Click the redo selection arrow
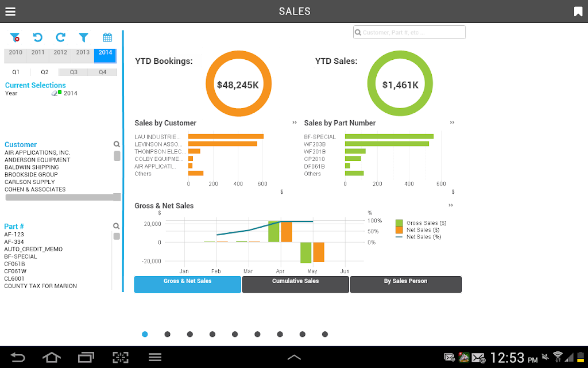The image size is (588, 368). tap(60, 37)
